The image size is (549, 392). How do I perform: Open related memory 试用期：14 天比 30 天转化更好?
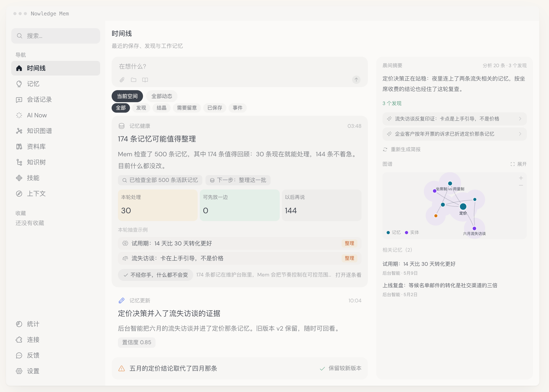pos(419,264)
